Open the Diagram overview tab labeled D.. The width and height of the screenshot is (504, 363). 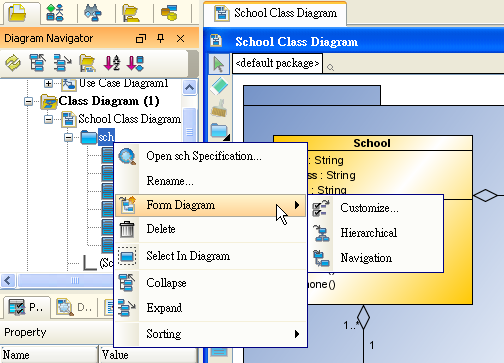[75, 307]
